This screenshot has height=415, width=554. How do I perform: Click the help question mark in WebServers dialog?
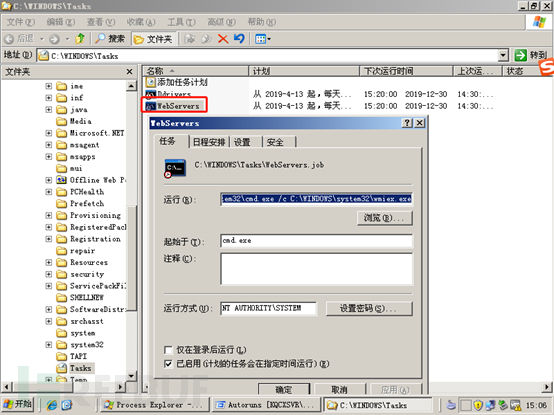pyautogui.click(x=407, y=123)
